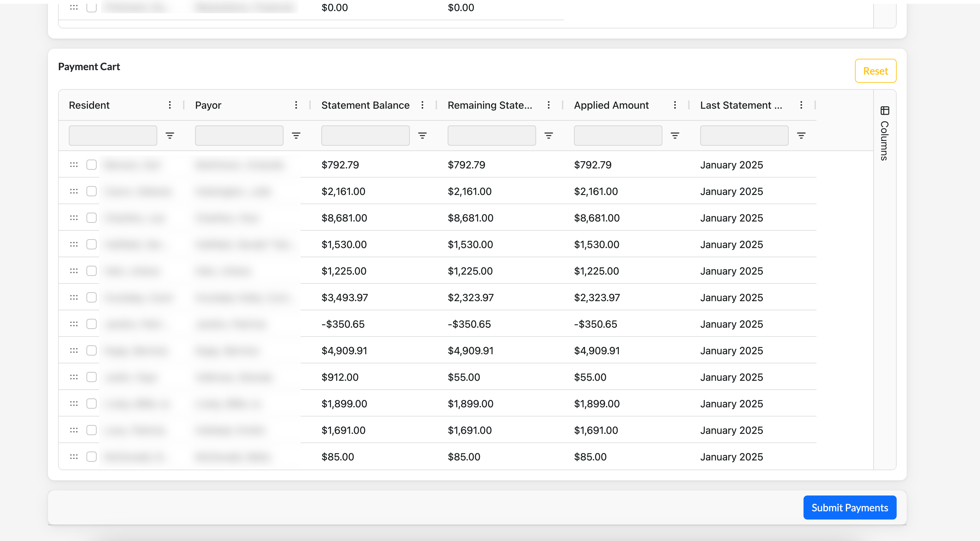
Task: Open filter options for Statement Balance
Action: (x=422, y=136)
